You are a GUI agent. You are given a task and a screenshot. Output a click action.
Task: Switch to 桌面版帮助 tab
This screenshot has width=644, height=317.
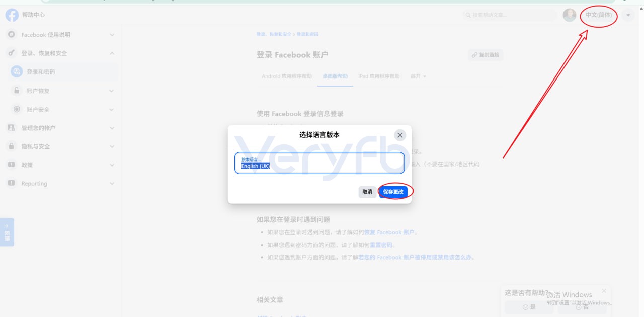click(x=335, y=76)
